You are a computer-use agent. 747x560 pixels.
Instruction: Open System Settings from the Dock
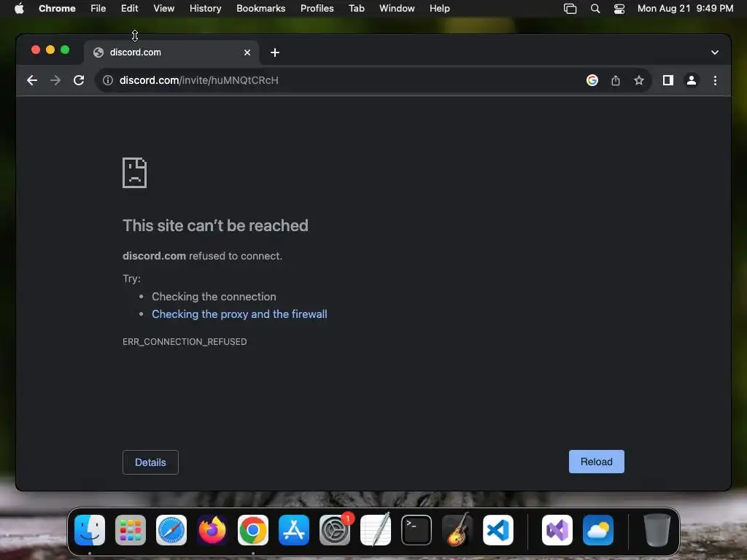tap(335, 530)
